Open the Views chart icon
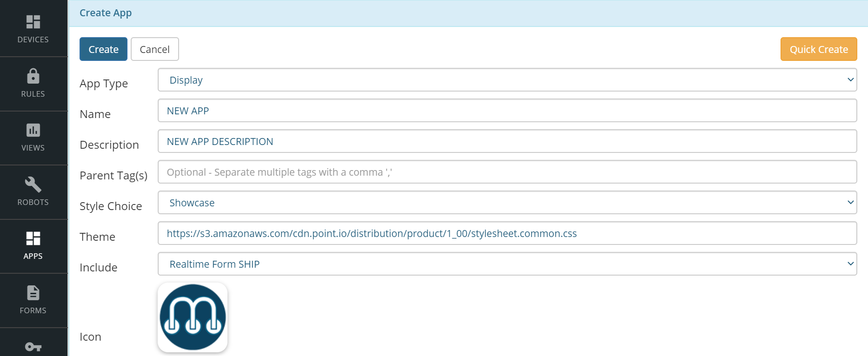868x356 pixels. (33, 130)
